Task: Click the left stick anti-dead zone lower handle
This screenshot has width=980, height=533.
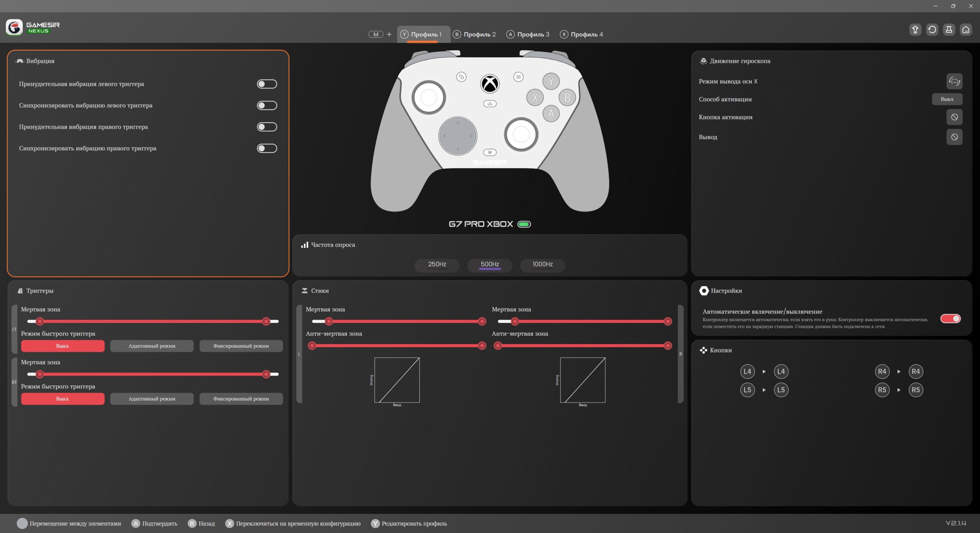Action: tap(312, 346)
